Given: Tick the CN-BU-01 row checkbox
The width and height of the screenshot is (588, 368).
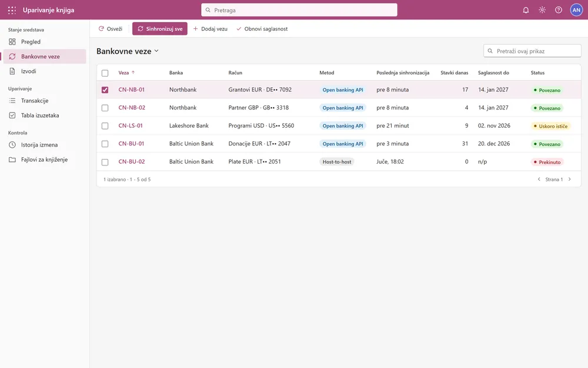Looking at the screenshot, I should click(105, 144).
